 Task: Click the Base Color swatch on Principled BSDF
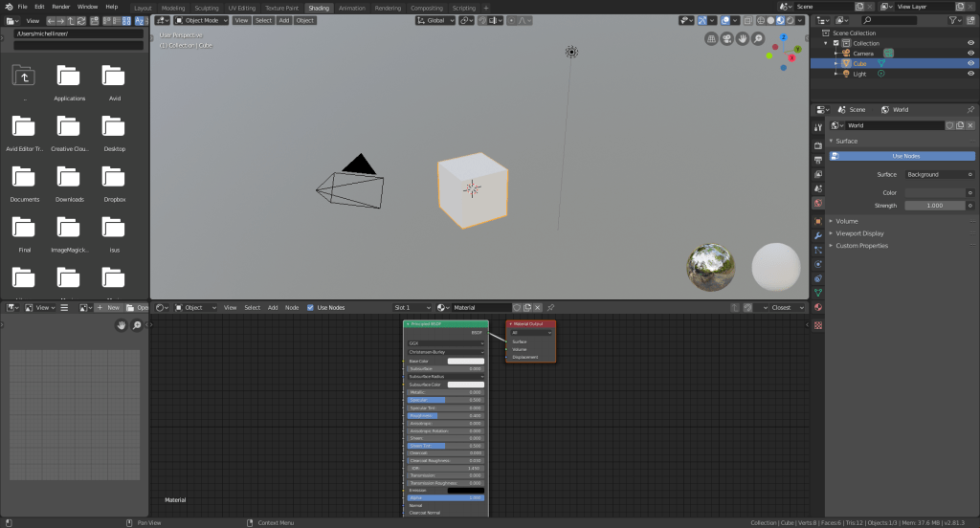click(465, 361)
